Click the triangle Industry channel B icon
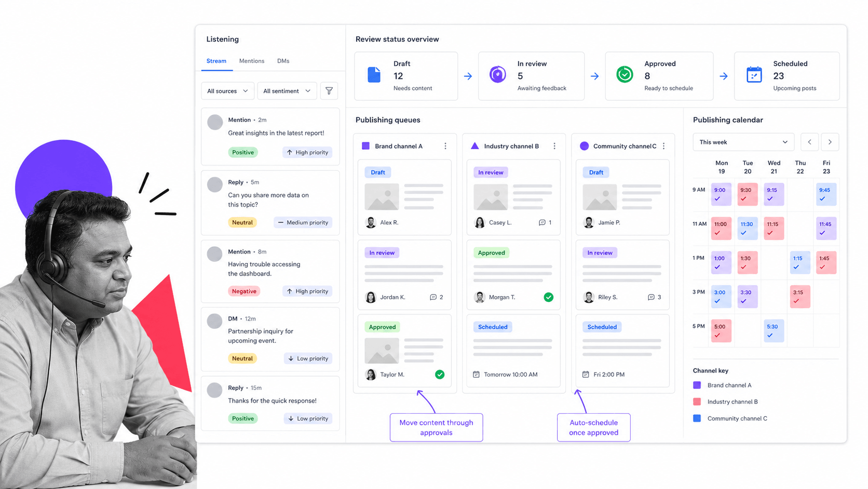This screenshot has height=489, width=868. pyautogui.click(x=474, y=146)
